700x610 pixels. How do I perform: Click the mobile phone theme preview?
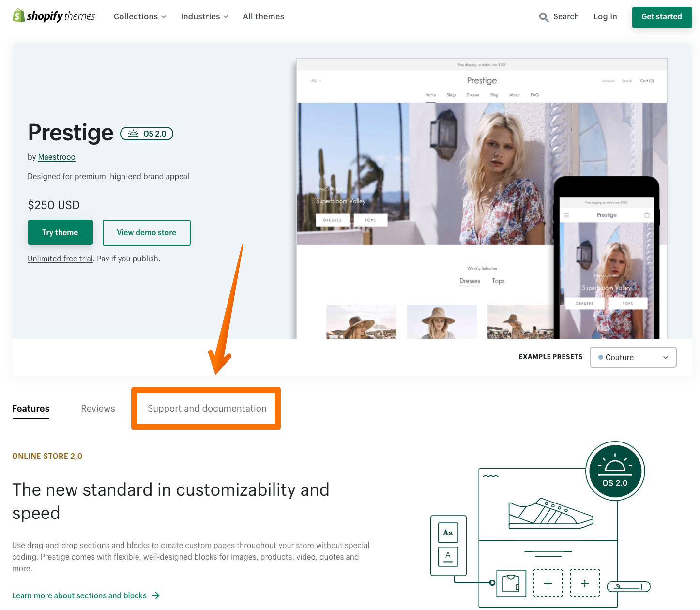coord(607,258)
